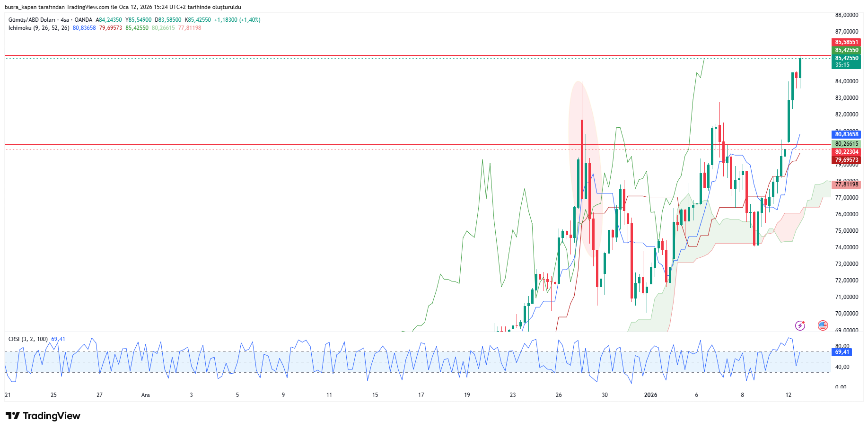Click the US flag economic event icon
868x430 pixels.
(x=823, y=325)
